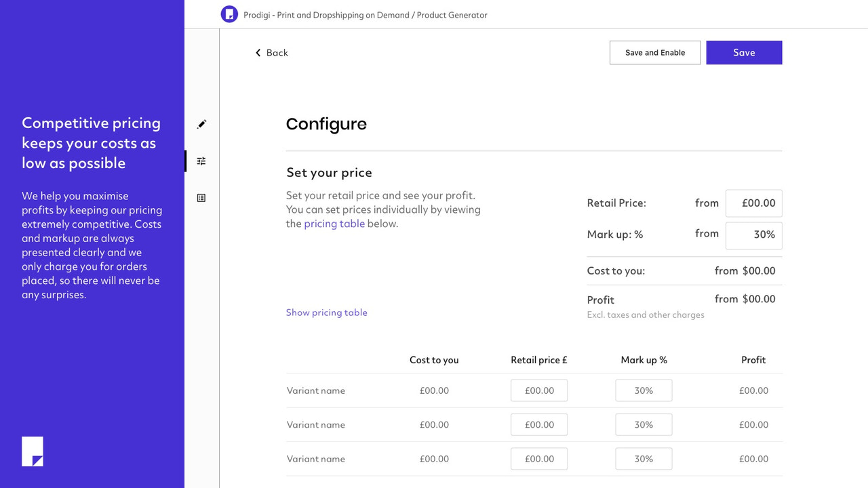Click the Save and Enable button

[x=654, y=52]
